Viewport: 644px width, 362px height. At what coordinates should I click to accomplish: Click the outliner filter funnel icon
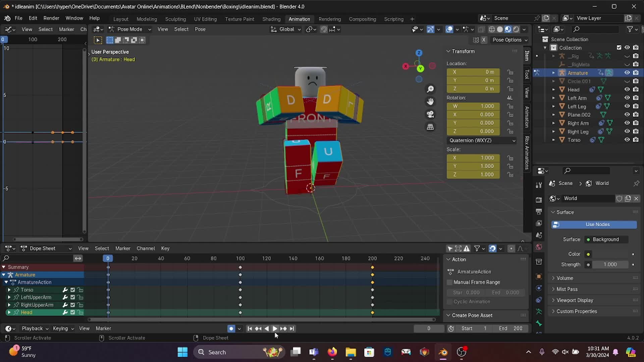click(630, 29)
